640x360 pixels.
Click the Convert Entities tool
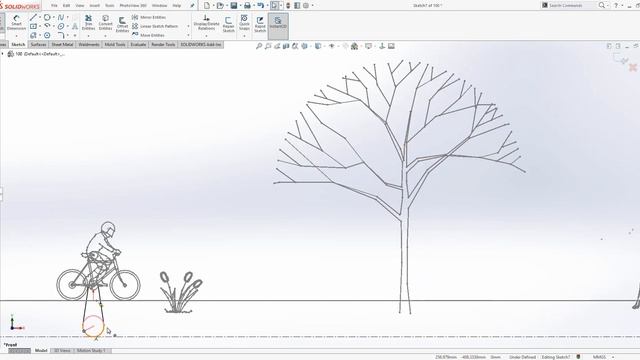105,23
